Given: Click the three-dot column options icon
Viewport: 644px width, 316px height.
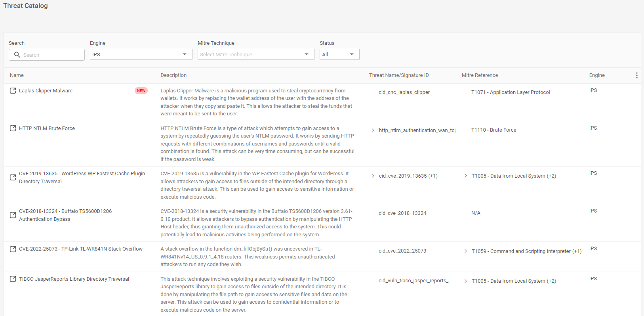Looking at the screenshot, I should click(x=636, y=75).
